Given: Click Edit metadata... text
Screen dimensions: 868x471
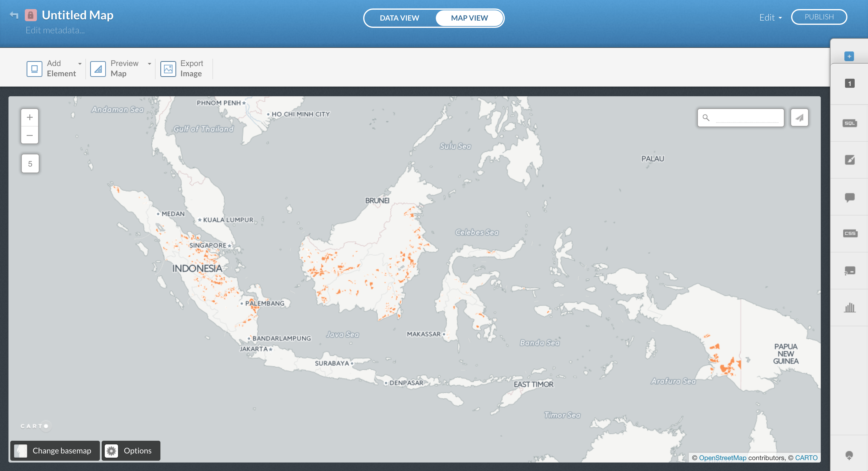Looking at the screenshot, I should click(55, 30).
